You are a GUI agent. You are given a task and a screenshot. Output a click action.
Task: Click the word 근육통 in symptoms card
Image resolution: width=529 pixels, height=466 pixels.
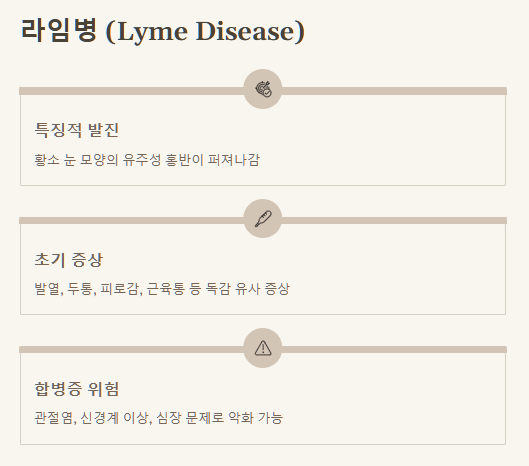[166, 289]
